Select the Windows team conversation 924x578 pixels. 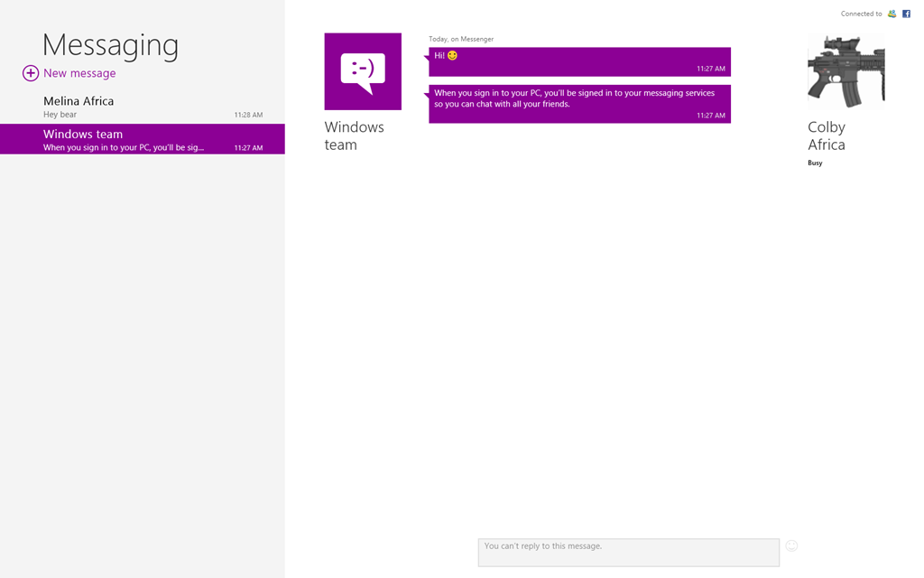tap(143, 139)
